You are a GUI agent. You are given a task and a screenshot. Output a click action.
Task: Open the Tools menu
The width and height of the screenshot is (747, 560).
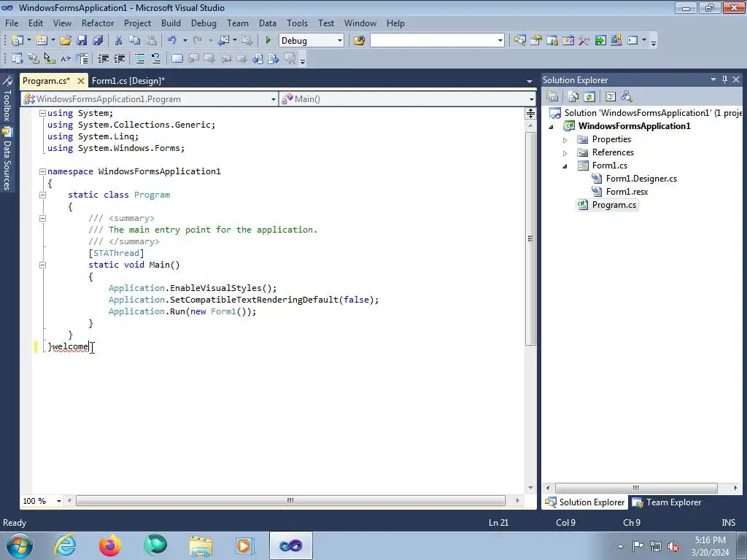click(297, 23)
